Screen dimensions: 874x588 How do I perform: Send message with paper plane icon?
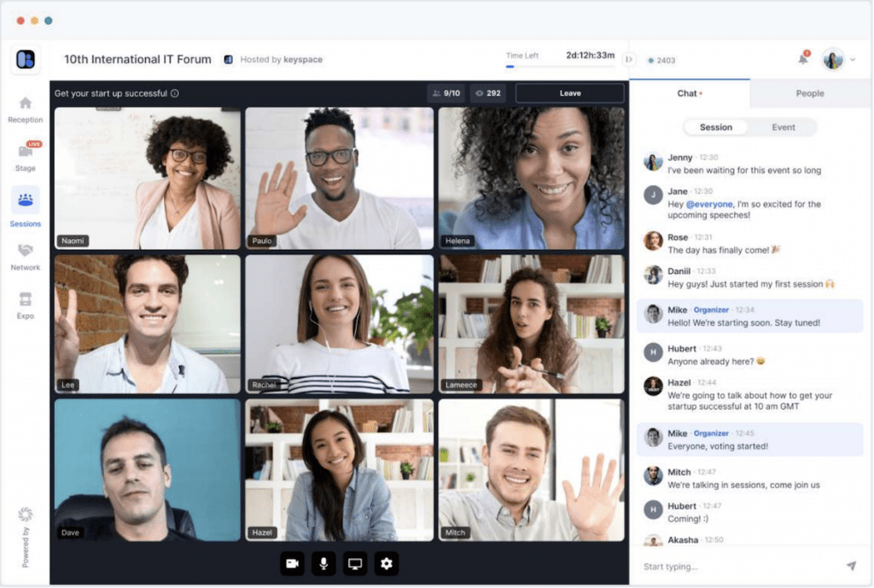click(851, 566)
